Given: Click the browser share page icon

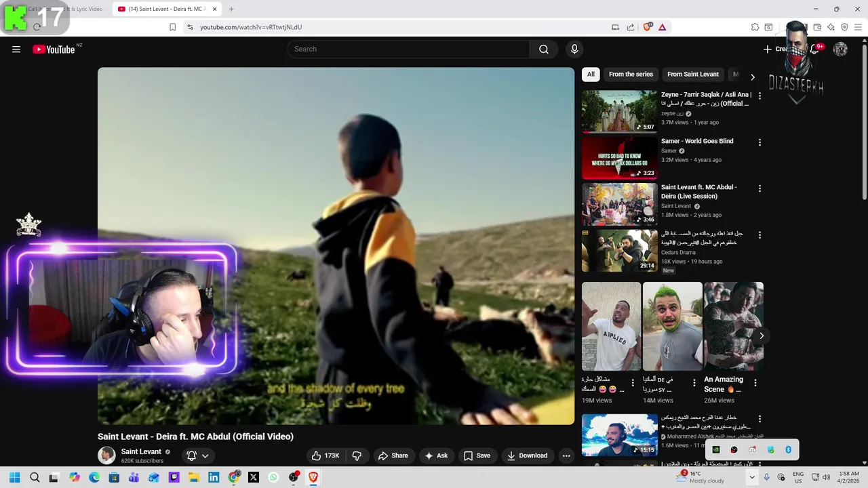Looking at the screenshot, I should click(x=631, y=27).
